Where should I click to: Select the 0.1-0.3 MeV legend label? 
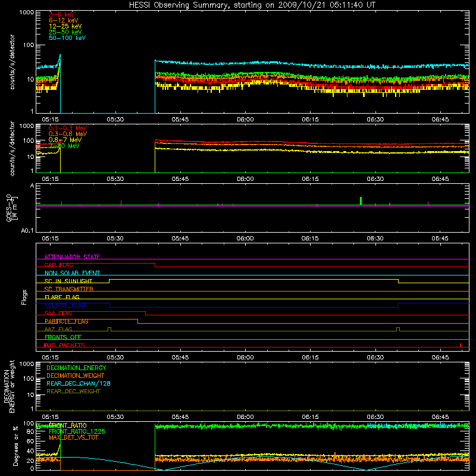point(68,128)
